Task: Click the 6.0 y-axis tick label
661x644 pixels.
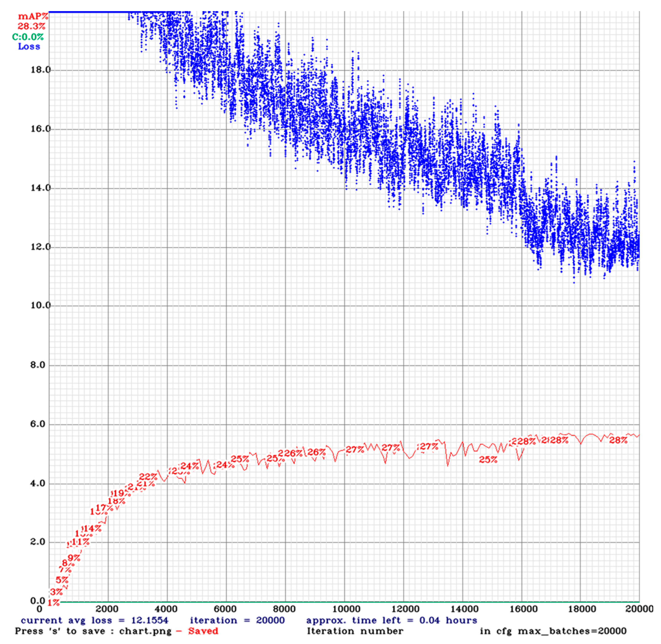Action: point(38,424)
